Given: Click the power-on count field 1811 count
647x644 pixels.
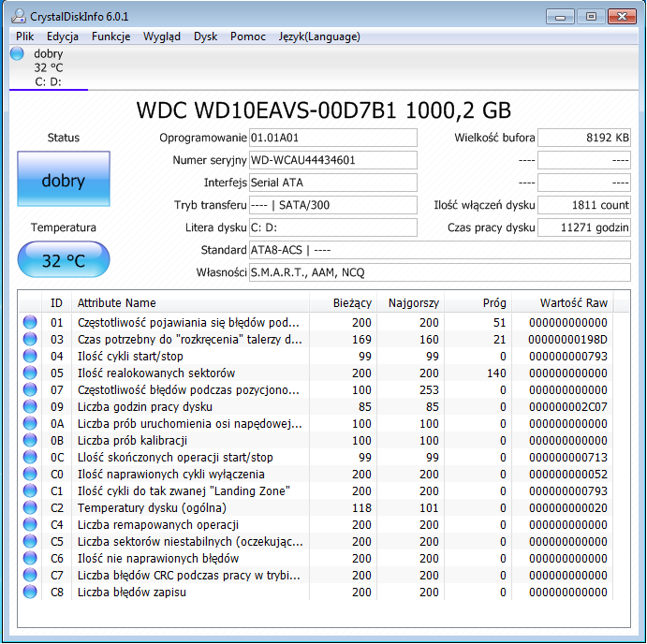Looking at the screenshot, I should (x=584, y=205).
